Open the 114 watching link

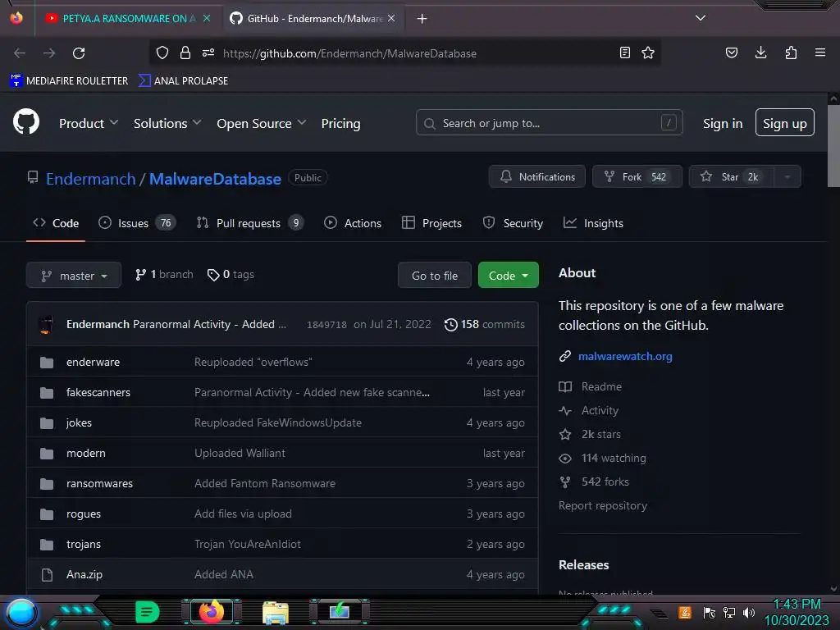click(x=602, y=458)
